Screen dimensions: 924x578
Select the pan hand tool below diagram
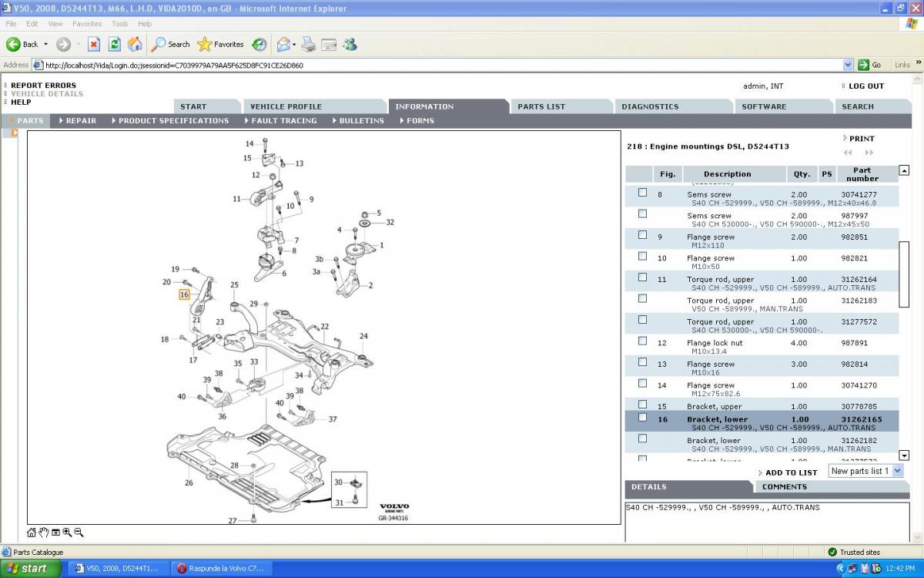[44, 533]
